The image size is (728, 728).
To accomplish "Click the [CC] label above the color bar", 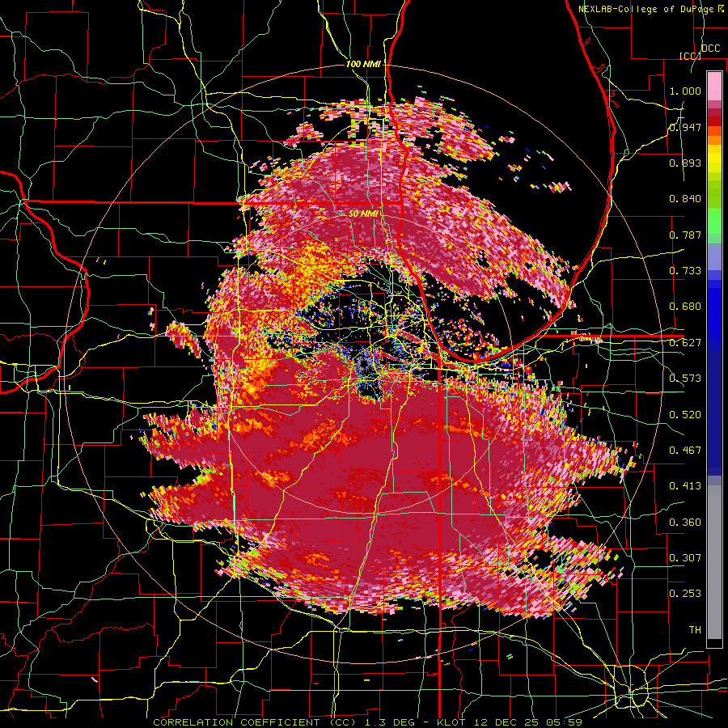I will 690,56.
